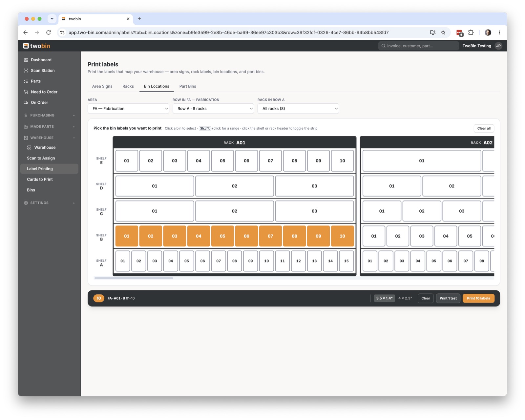Switch to the Area Signs tab
The height and width of the screenshot is (420, 525).
pos(102,86)
